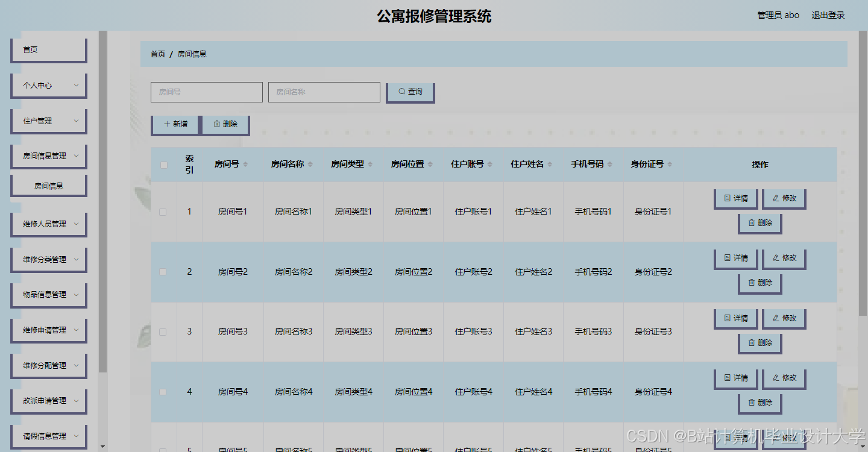Click the plus icon in the 新增 button
Viewport: 868px width, 452px height.
[x=167, y=124]
